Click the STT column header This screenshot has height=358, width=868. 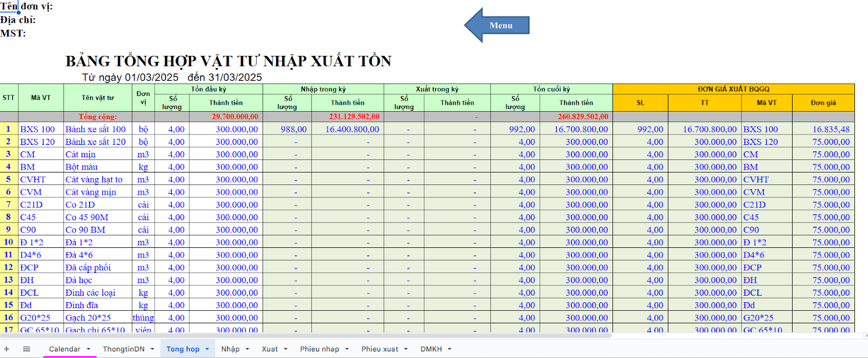(9, 98)
